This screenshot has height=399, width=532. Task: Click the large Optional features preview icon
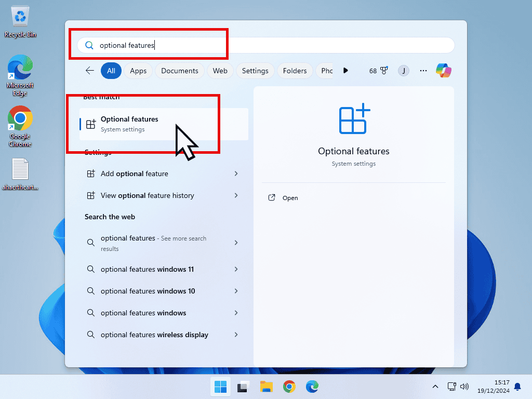(354, 118)
